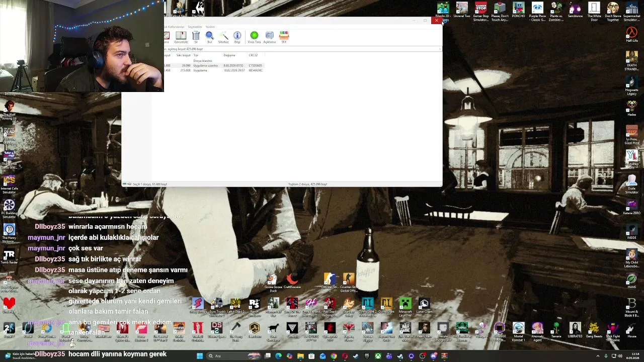Select Supermarket Simulator desktop shortcut

coord(632,12)
